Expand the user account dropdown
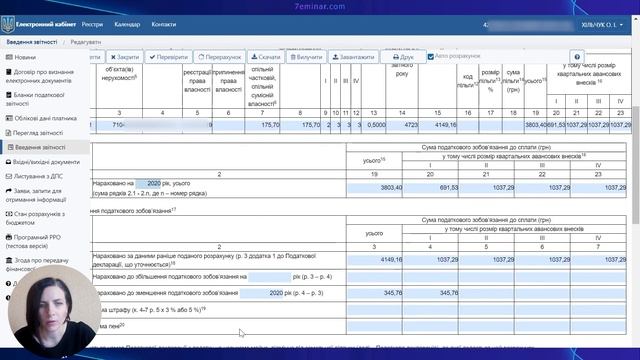This screenshot has height=360, width=640. (602, 25)
